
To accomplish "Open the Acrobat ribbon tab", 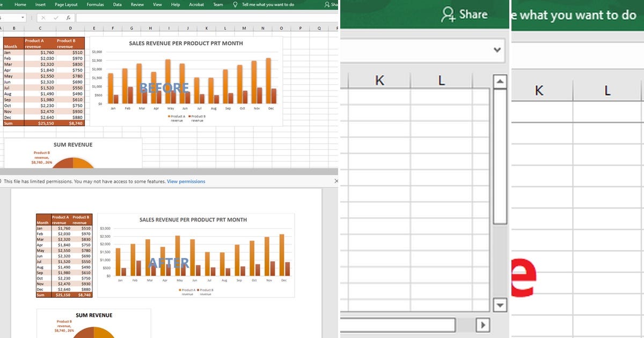I will click(x=196, y=4).
